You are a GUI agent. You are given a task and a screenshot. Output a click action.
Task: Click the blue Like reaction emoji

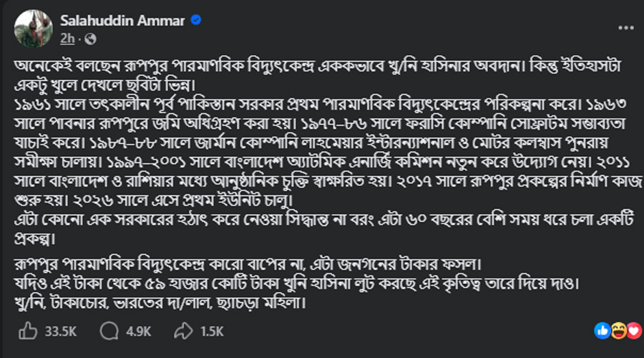602,331
